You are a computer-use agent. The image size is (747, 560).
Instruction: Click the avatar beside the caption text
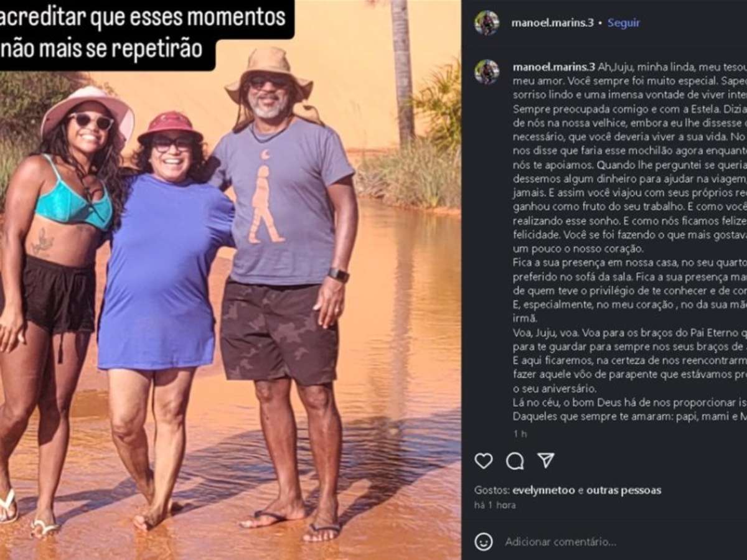(487, 72)
